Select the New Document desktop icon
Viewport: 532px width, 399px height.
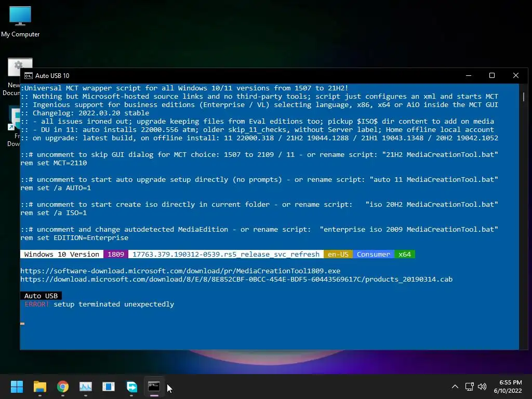[13, 76]
